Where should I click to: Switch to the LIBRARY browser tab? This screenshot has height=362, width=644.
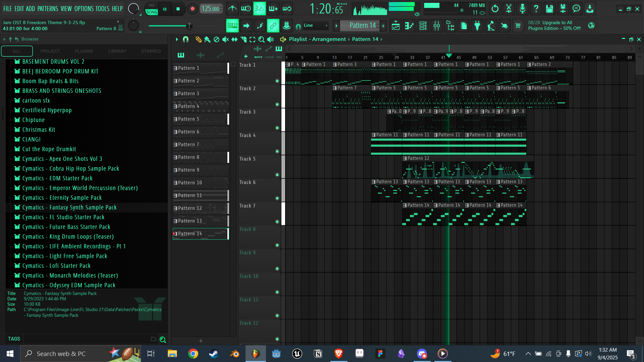pyautogui.click(x=117, y=51)
